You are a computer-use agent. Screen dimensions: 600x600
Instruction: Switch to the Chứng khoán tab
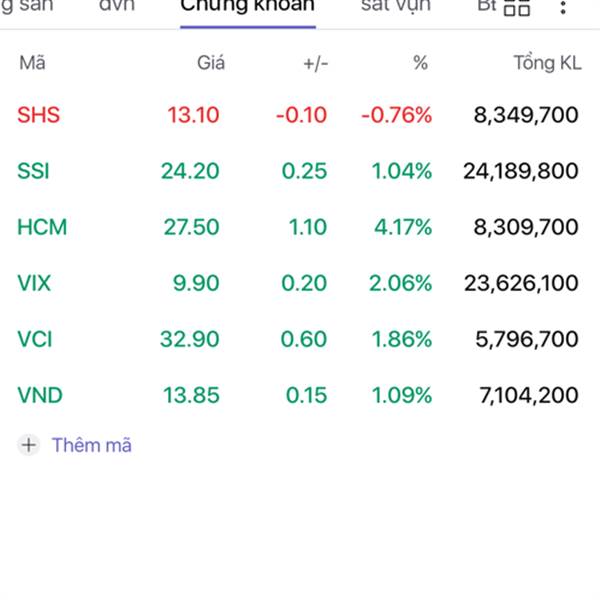(x=248, y=7)
